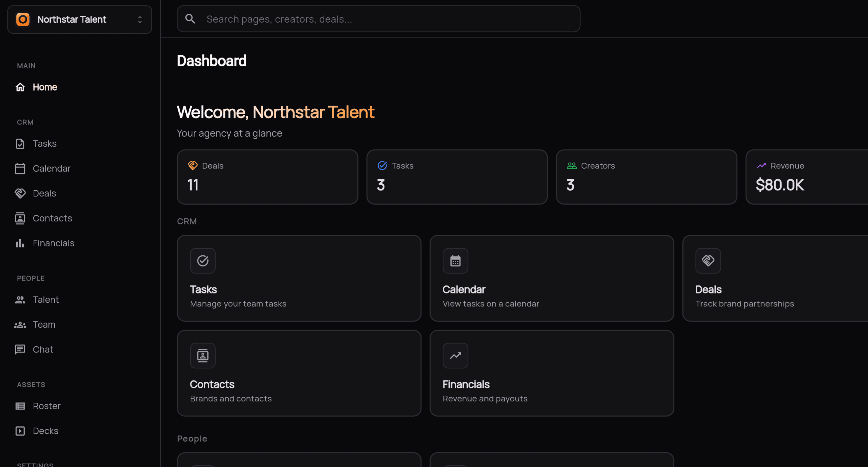
Task: Click Track brand partnerships on Deals card
Action: pyautogui.click(x=745, y=303)
